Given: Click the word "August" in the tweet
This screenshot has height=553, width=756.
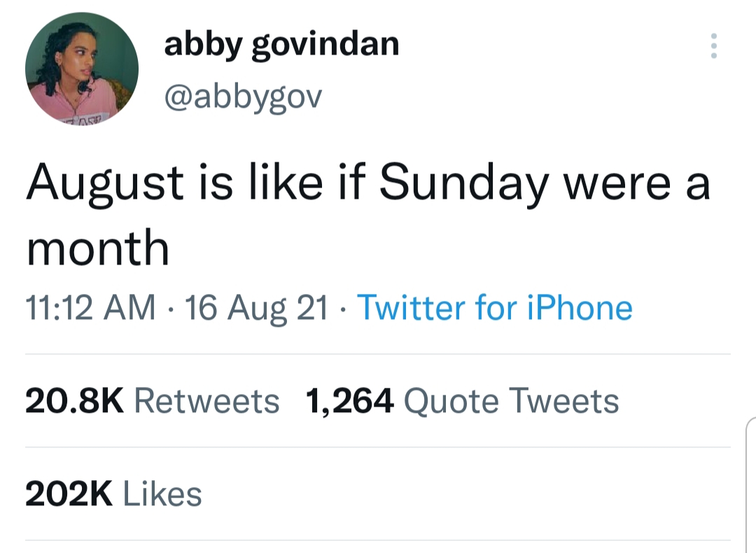Looking at the screenshot, I should pos(105,184).
